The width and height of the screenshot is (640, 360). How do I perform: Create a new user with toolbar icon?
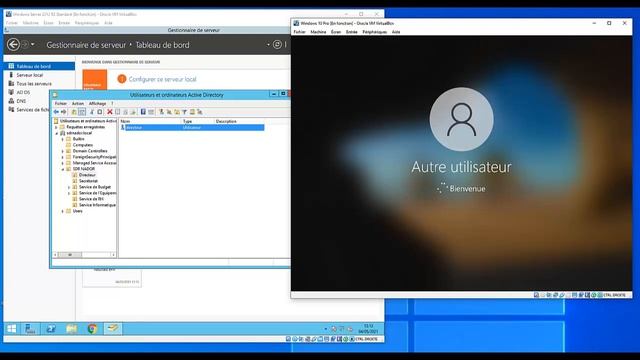[x=161, y=112]
